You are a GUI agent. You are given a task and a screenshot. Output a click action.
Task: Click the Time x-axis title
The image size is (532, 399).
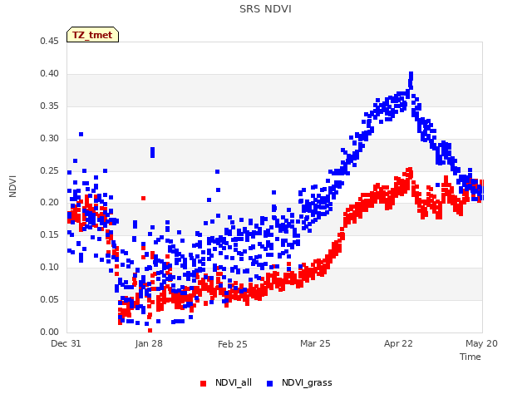[x=470, y=357]
